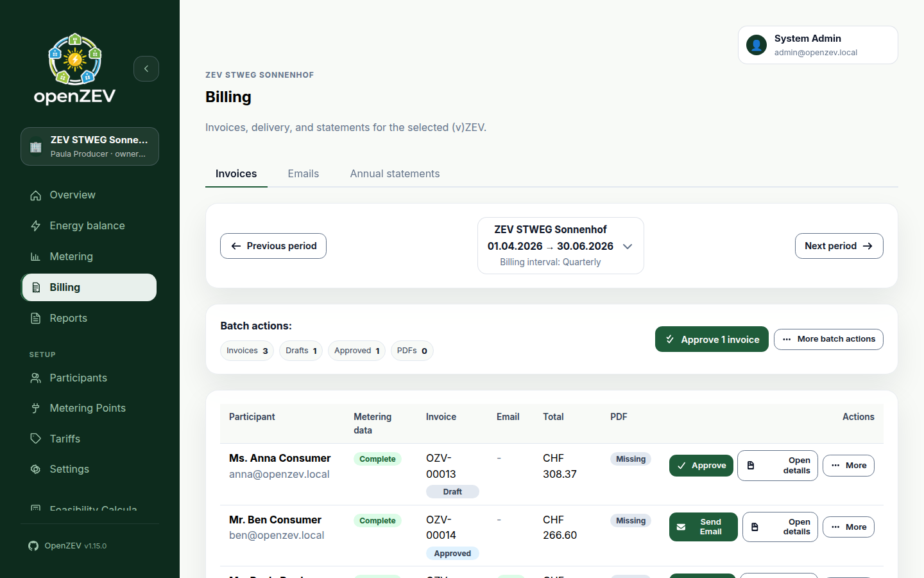Screen dimensions: 924x578
Task: Click the Metering Points plug icon
Action: (36, 408)
